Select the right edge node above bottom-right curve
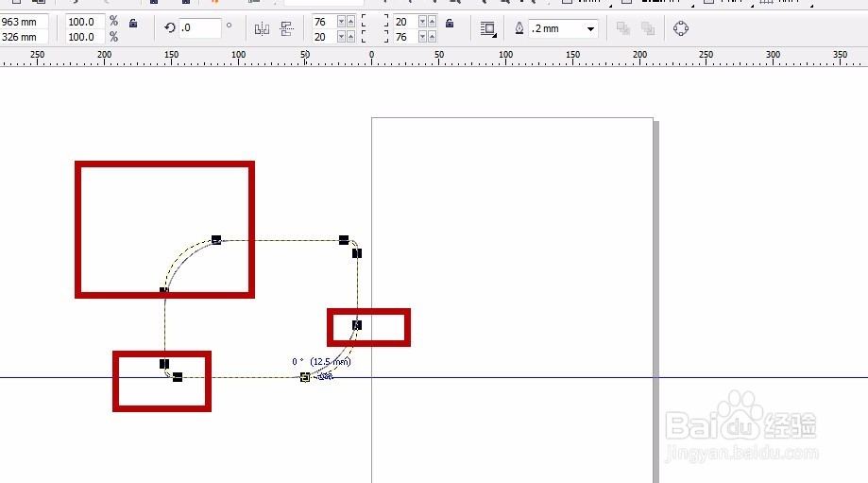This screenshot has width=868, height=483. coord(357,325)
